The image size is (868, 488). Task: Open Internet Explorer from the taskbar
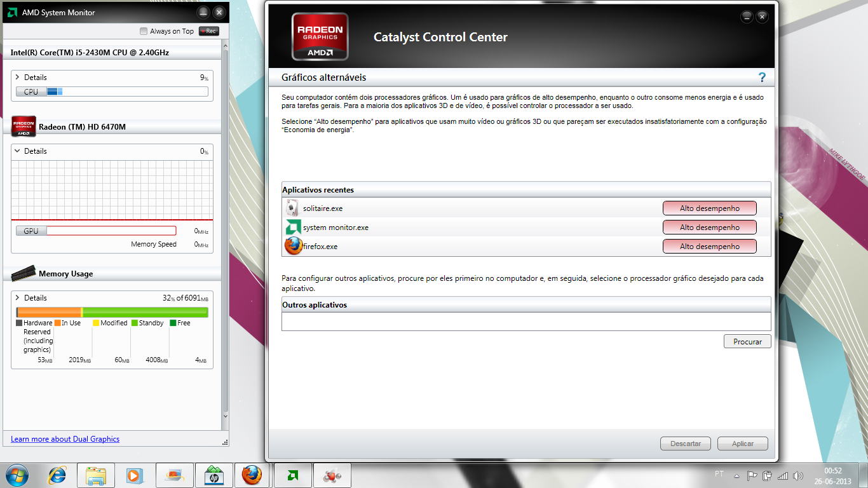[57, 475]
